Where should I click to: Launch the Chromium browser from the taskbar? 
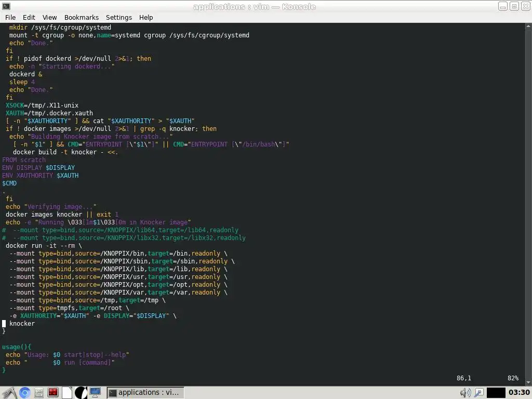tap(24, 393)
